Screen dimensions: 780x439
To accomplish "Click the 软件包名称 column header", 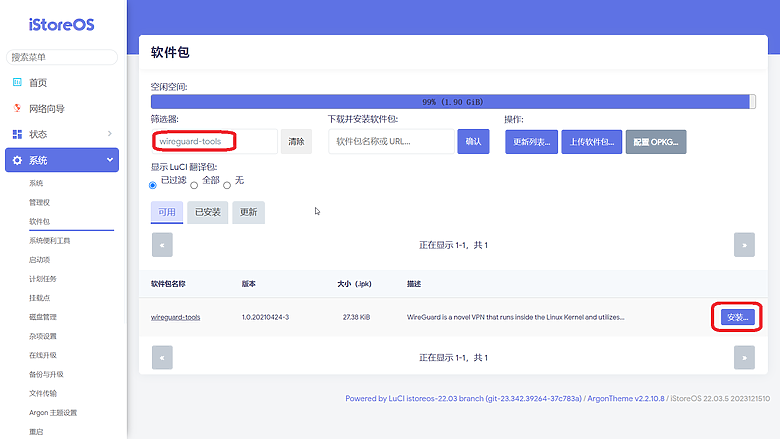I will [x=168, y=284].
